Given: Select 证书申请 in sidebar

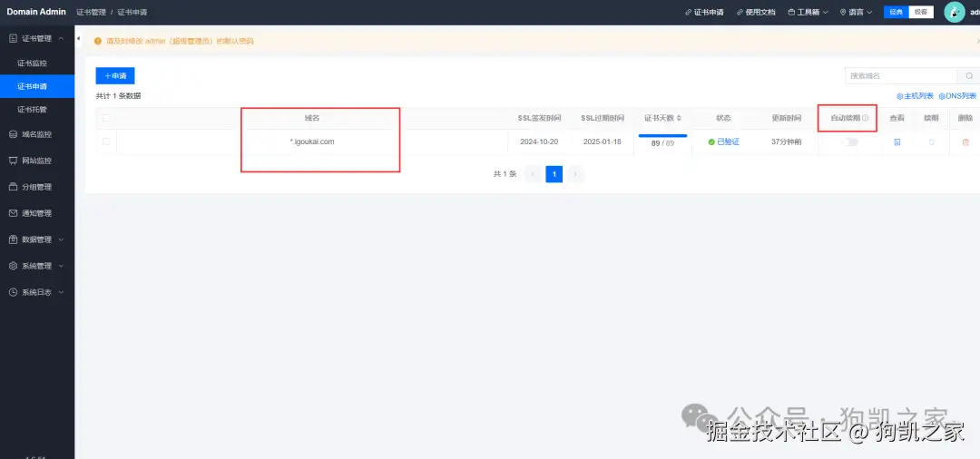Looking at the screenshot, I should pyautogui.click(x=37, y=86).
